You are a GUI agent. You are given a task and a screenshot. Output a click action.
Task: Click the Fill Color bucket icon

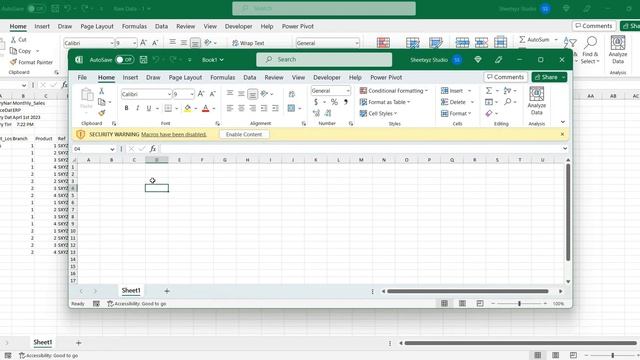[187, 108]
